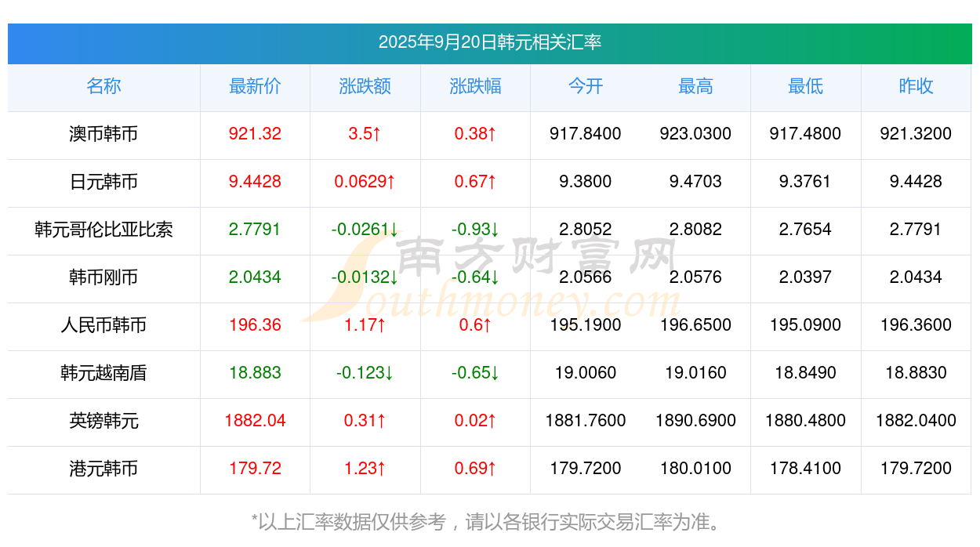
Task: Select the 港元韩币 row name
Action: tap(103, 469)
